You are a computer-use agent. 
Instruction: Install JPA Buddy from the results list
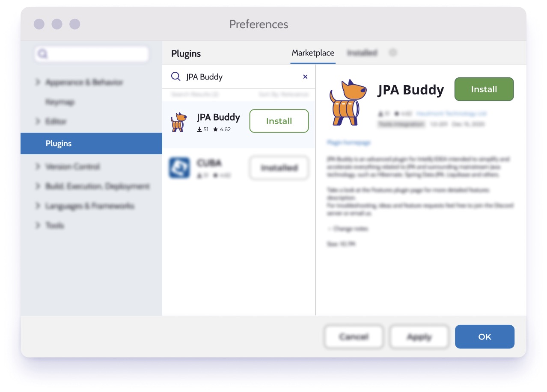pos(279,121)
